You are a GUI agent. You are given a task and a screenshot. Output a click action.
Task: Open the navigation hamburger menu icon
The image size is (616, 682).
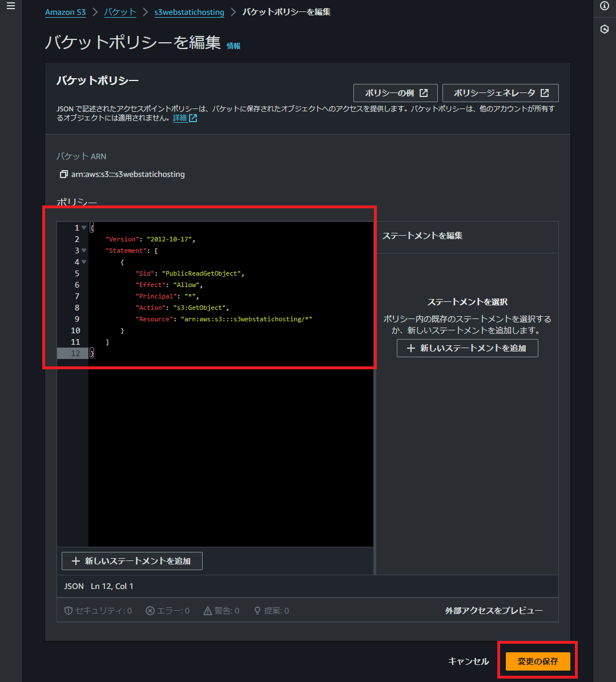(x=10, y=7)
